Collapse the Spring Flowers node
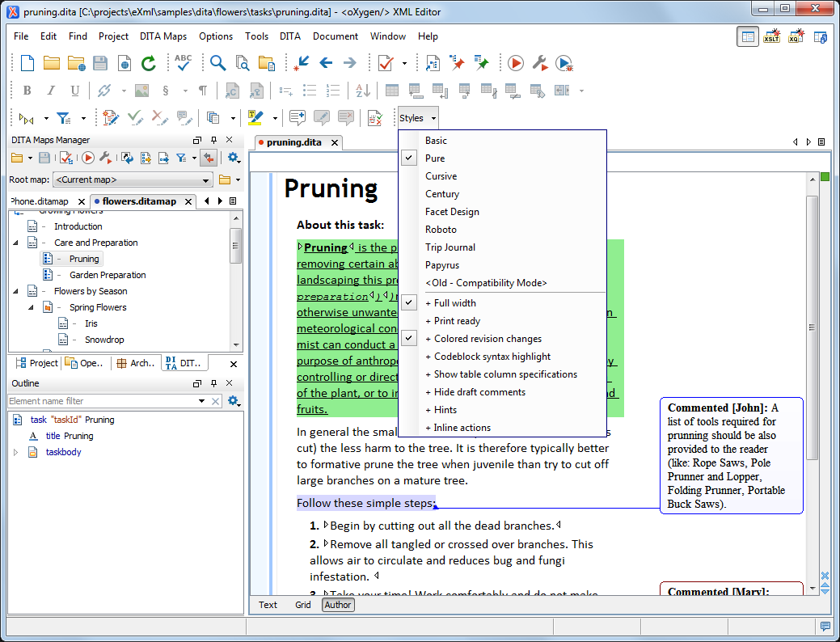Screen dimensions: 840x642 (31, 307)
